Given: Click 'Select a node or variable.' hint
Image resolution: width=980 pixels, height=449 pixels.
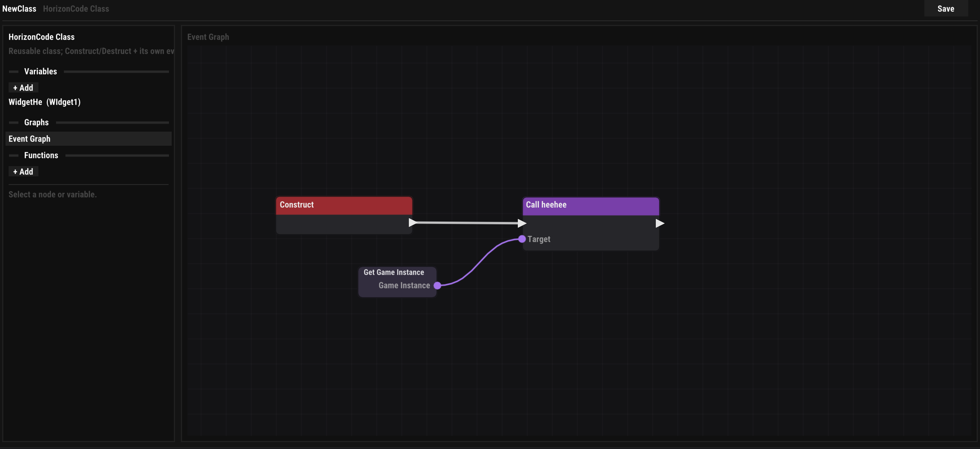Looking at the screenshot, I should pos(53,194).
